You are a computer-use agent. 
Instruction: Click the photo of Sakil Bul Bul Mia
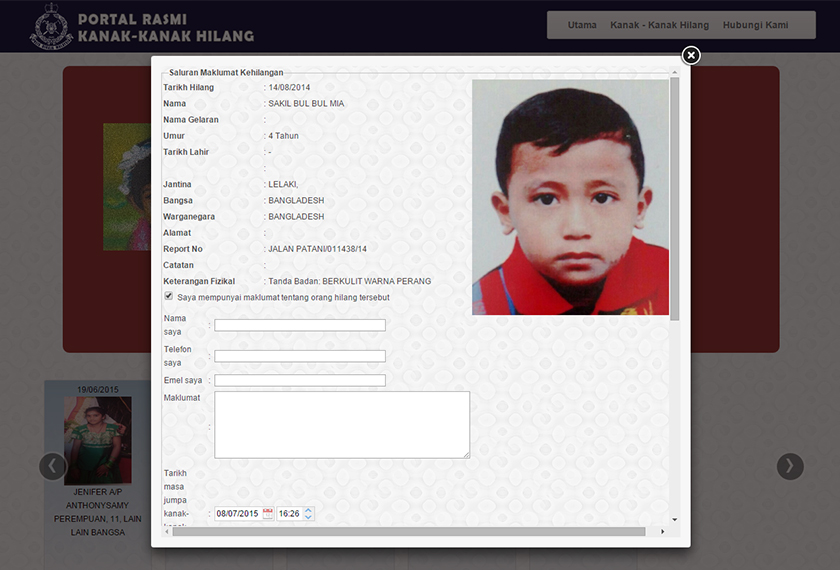pyautogui.click(x=570, y=197)
